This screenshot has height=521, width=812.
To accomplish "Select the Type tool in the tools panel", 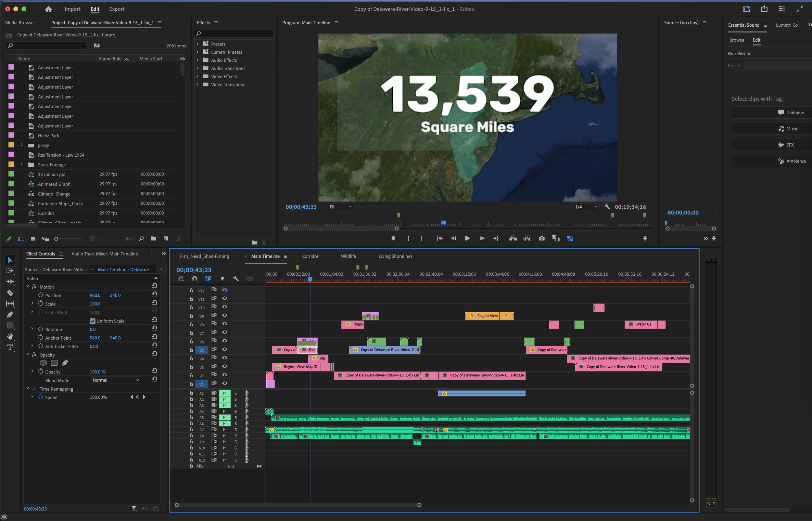I will (x=10, y=347).
